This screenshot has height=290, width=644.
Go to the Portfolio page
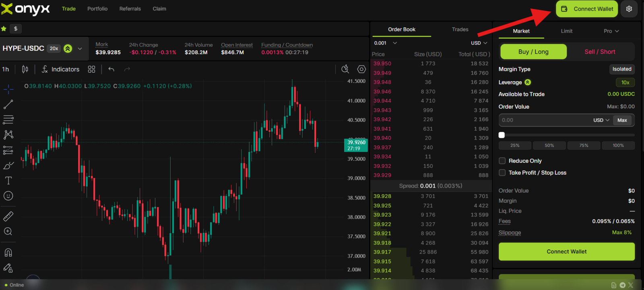[97, 8]
